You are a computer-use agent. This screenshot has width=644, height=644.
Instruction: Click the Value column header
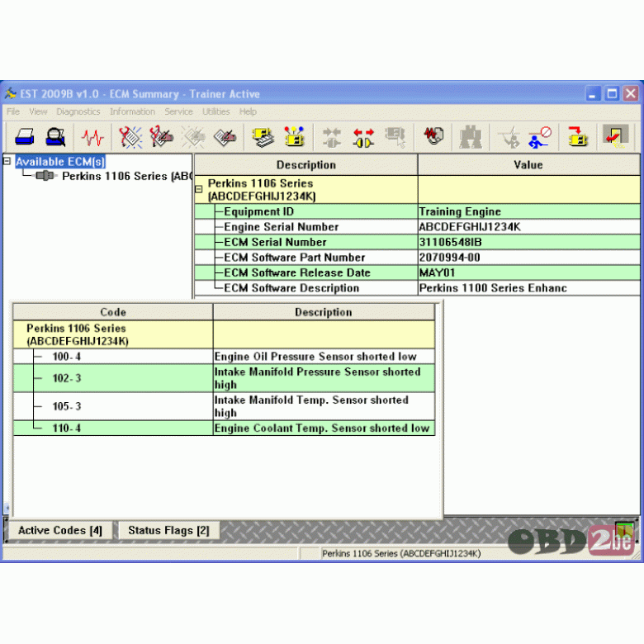[528, 164]
